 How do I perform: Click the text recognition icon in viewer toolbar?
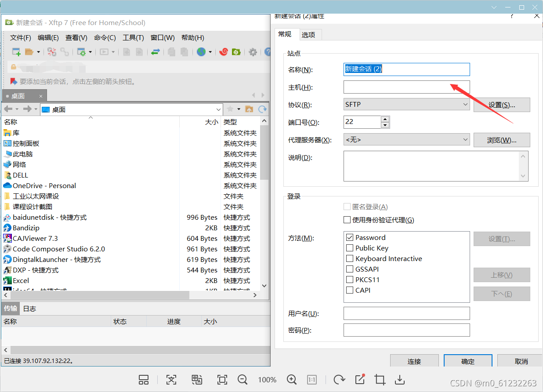[171, 380]
